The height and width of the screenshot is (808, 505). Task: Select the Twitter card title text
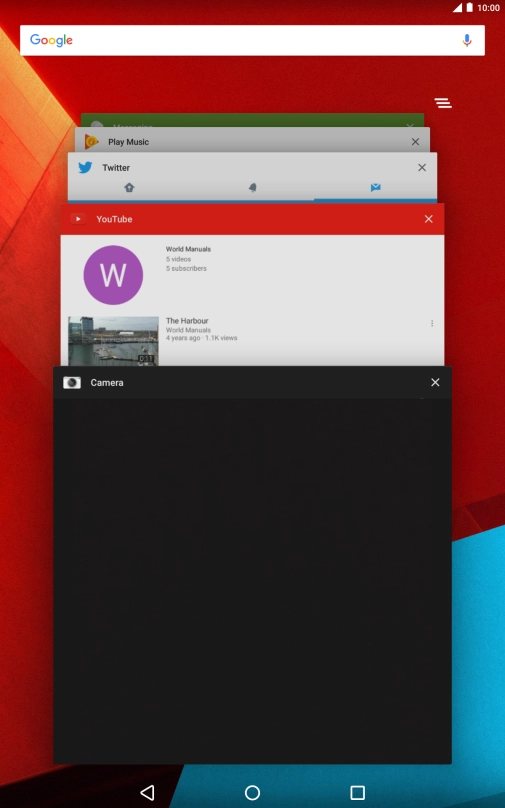point(116,167)
